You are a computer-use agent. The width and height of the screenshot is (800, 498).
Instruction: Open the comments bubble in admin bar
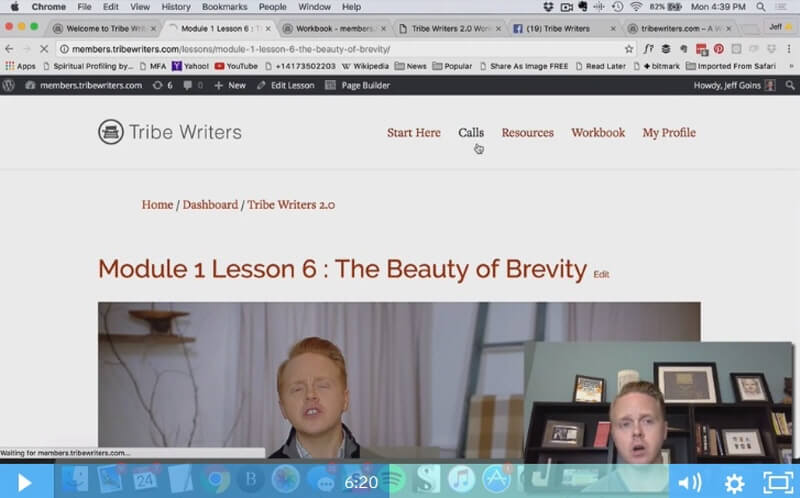click(193, 85)
